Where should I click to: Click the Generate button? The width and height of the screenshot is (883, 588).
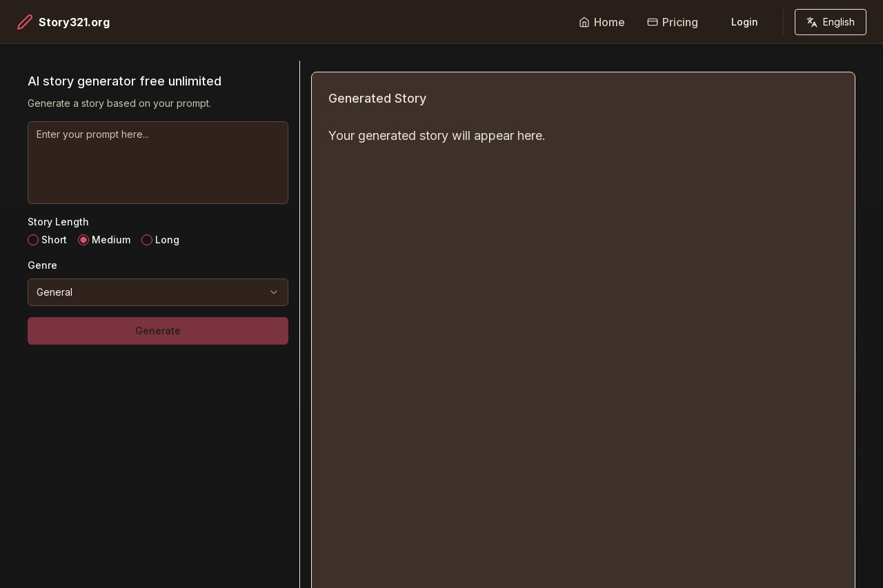(158, 331)
